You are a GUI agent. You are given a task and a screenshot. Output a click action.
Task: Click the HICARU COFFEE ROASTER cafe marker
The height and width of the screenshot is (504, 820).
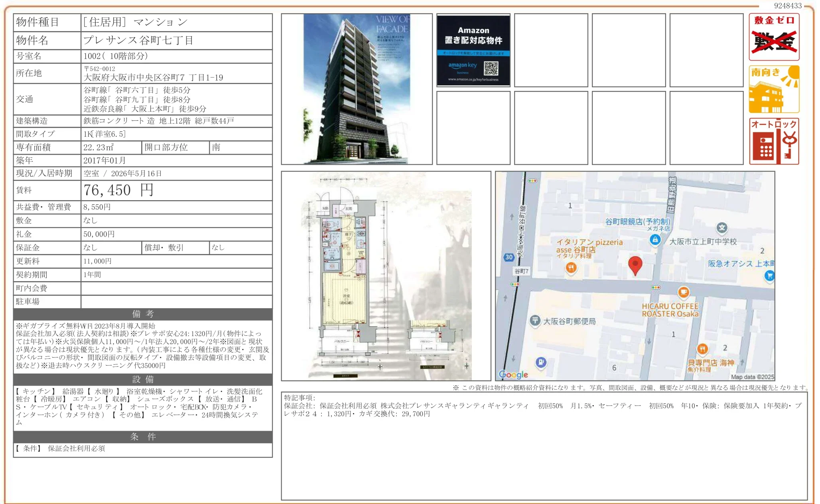684,292
